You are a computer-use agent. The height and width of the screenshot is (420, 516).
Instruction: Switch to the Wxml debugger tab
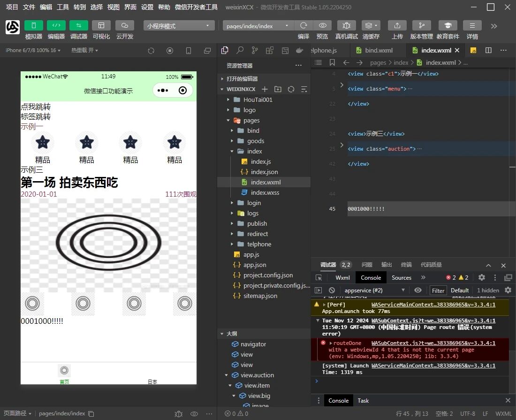click(342, 278)
